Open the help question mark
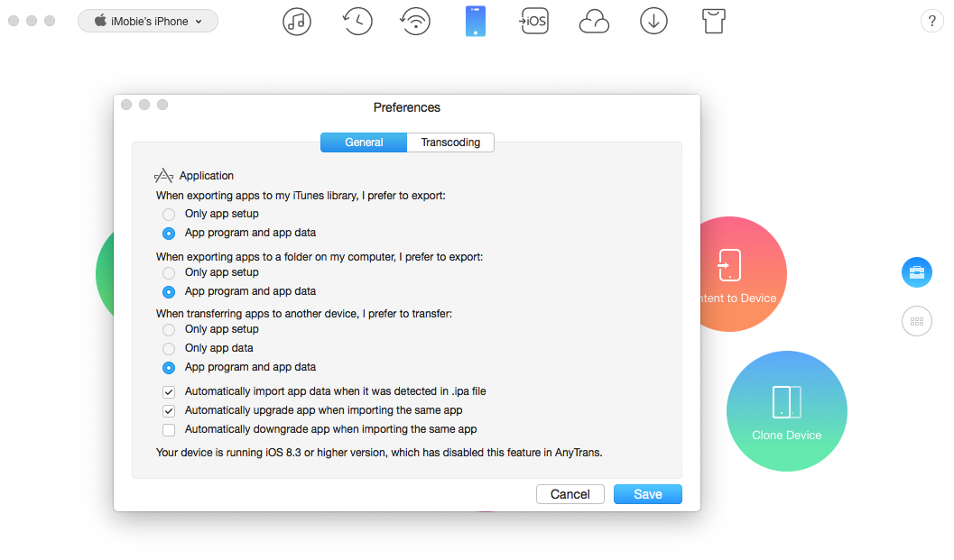The height and width of the screenshot is (560, 954). pos(931,21)
